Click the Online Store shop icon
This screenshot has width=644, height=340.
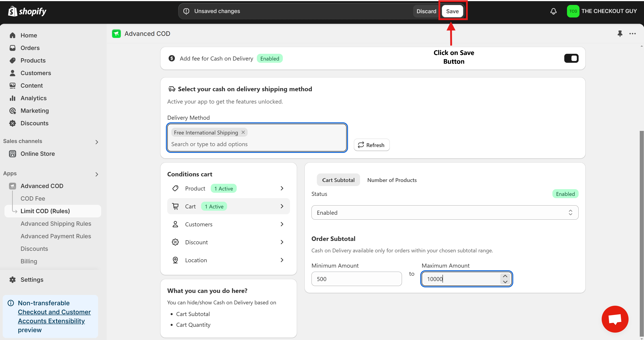pos(13,154)
